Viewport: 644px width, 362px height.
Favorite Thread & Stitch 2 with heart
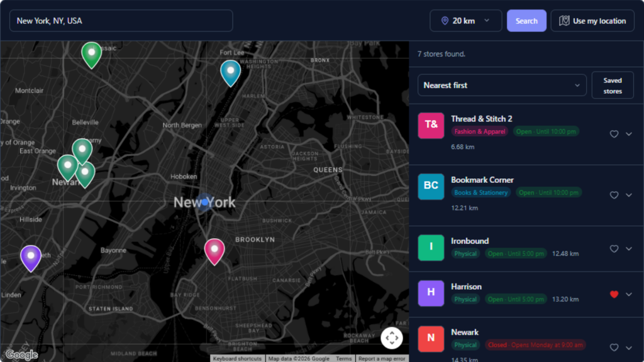click(x=614, y=134)
